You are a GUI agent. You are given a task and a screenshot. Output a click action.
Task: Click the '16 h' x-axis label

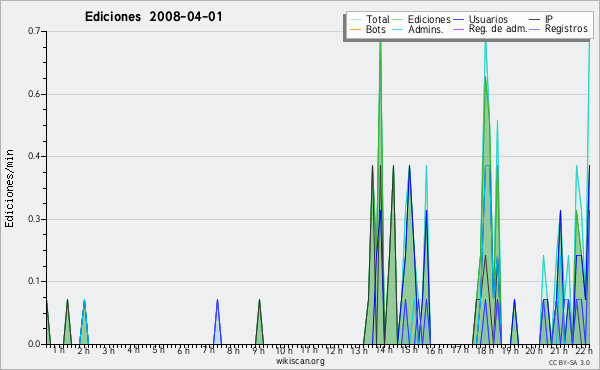pos(434,351)
